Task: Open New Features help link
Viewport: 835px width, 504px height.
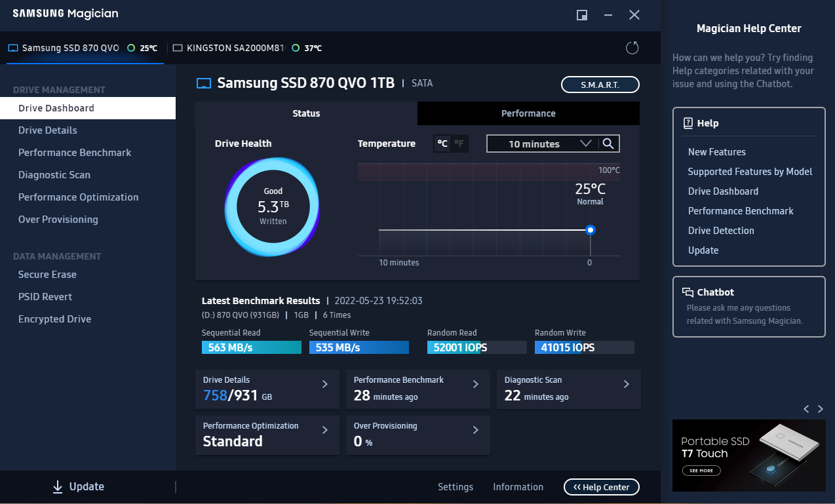Action: pos(716,152)
